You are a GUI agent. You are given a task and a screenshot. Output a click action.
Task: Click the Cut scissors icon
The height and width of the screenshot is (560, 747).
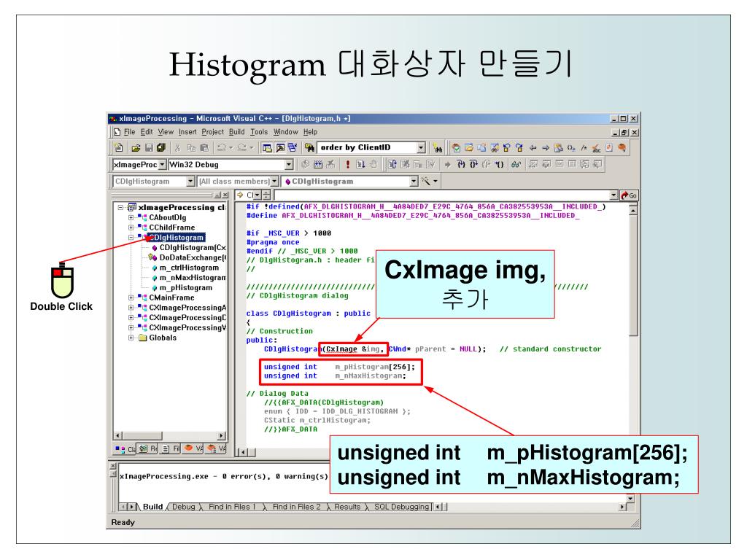178,148
